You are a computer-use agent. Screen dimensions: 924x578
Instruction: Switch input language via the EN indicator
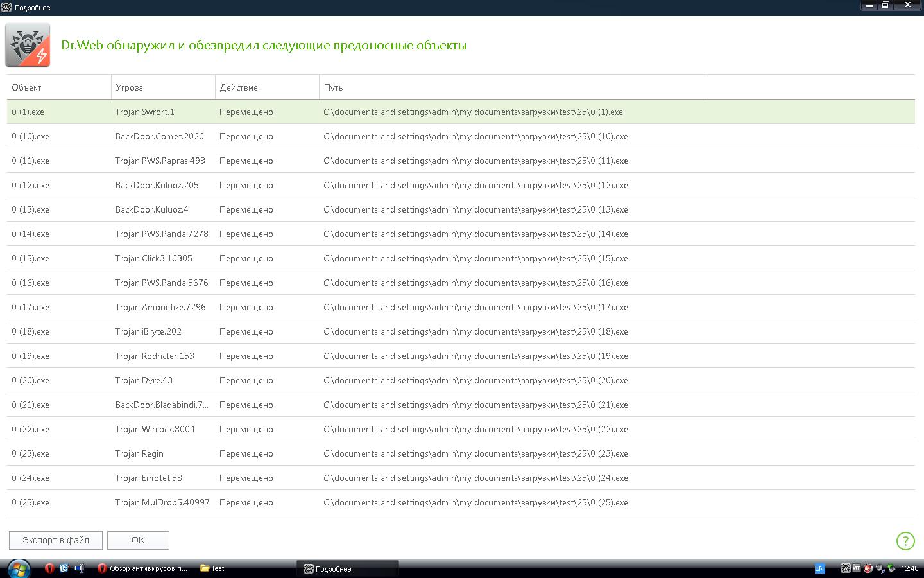coord(819,568)
